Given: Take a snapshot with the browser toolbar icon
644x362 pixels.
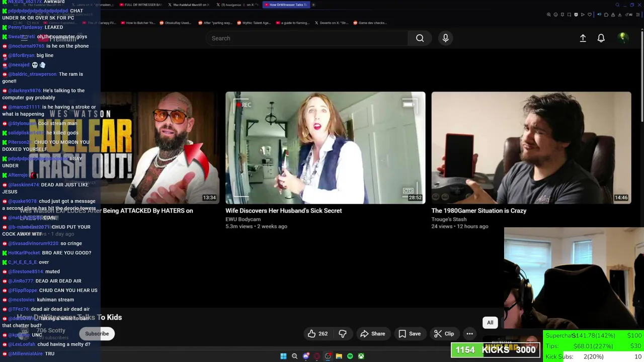Looking at the screenshot, I should click(x=569, y=15).
